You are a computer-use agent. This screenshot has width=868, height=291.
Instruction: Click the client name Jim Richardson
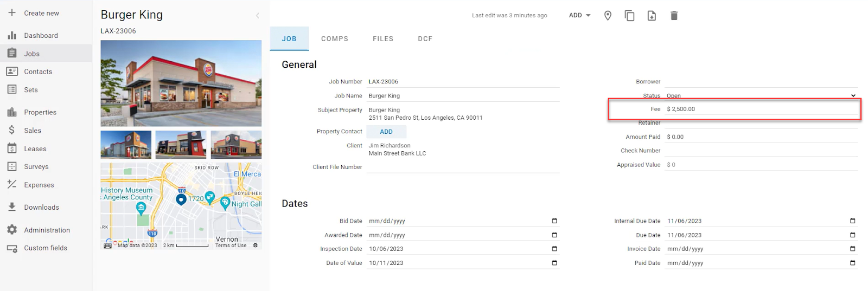[390, 145]
